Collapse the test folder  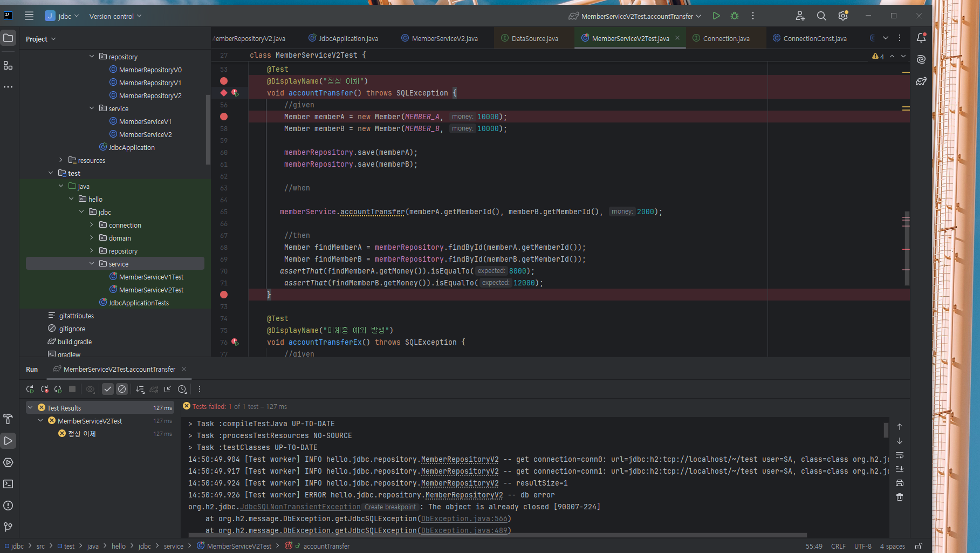(51, 173)
